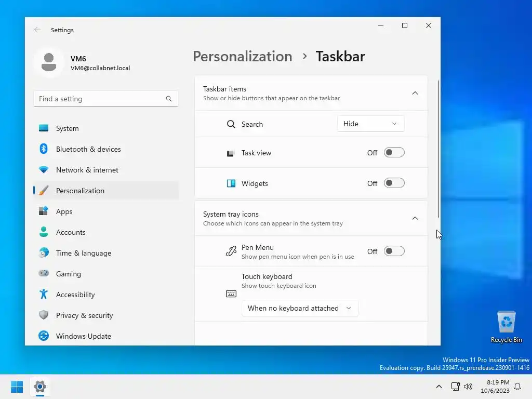532x399 pixels.
Task: Click the Widgets row icon
Action: (231, 183)
